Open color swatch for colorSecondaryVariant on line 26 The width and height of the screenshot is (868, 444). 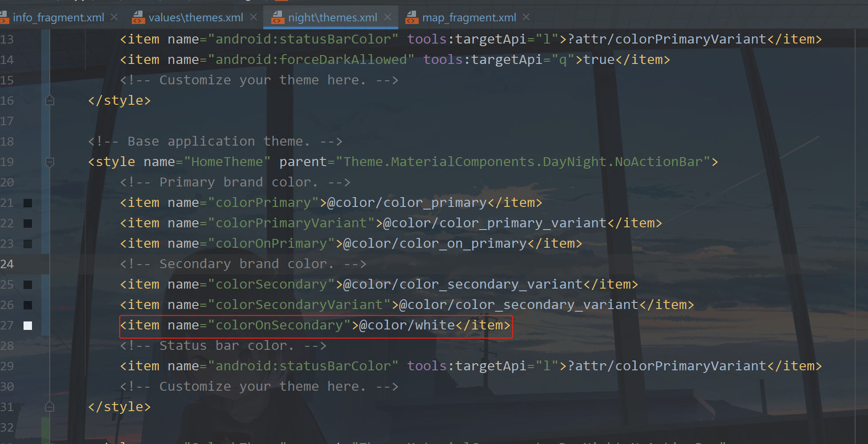pyautogui.click(x=28, y=305)
